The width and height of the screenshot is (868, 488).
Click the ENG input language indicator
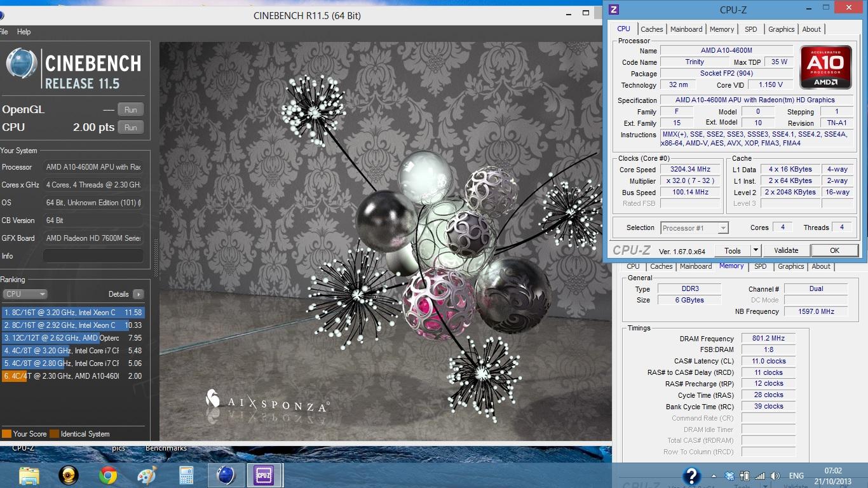click(796, 476)
